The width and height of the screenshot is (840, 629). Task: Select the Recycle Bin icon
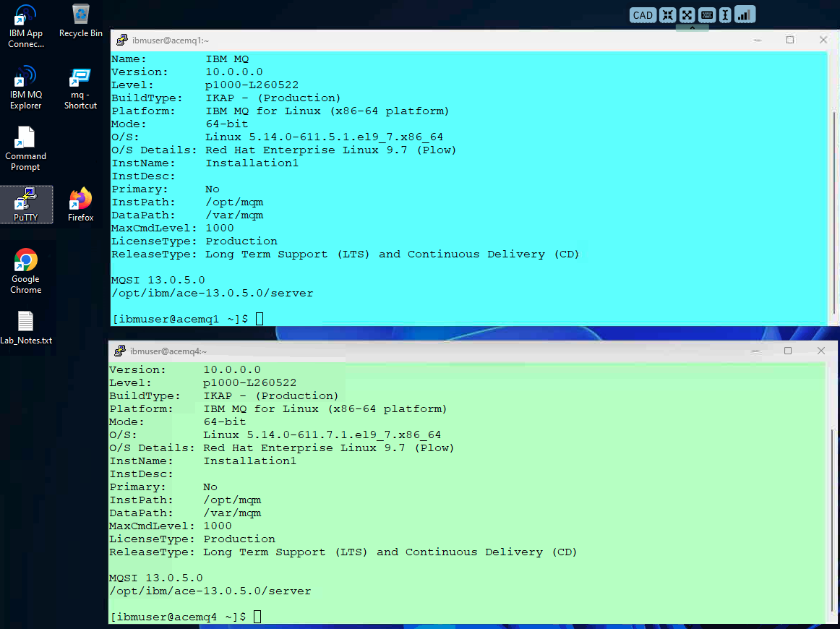pos(80,22)
